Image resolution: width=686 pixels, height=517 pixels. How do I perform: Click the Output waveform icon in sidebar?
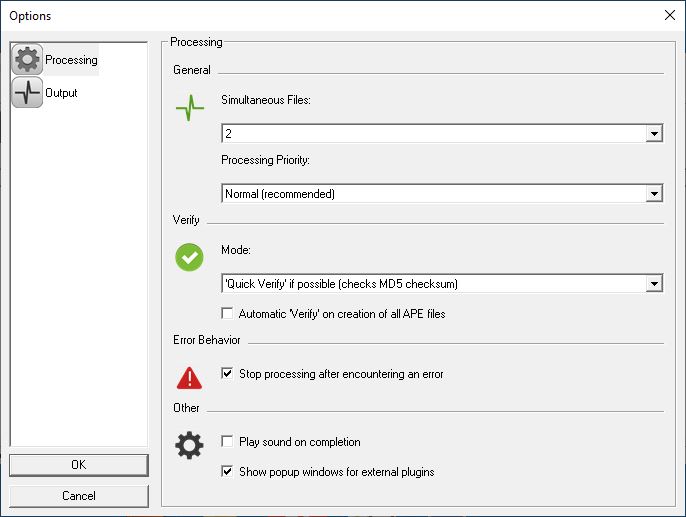tap(27, 92)
